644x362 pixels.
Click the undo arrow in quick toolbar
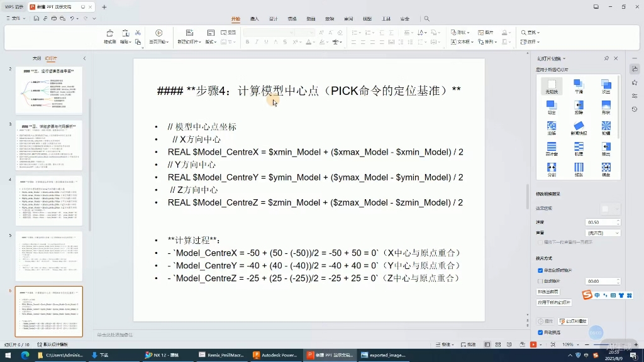click(x=72, y=18)
